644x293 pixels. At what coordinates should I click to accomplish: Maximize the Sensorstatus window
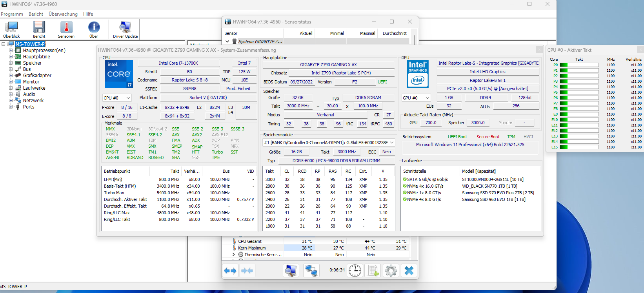click(392, 22)
